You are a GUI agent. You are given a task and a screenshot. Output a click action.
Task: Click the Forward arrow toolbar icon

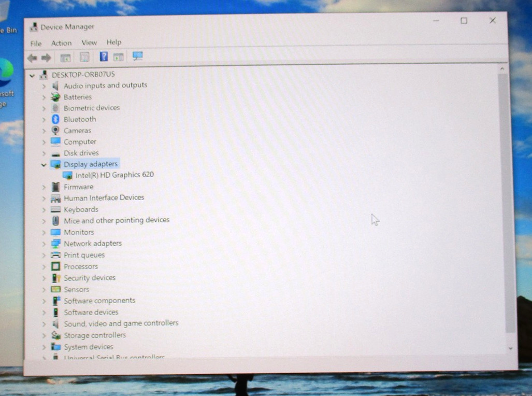pyautogui.click(x=46, y=58)
